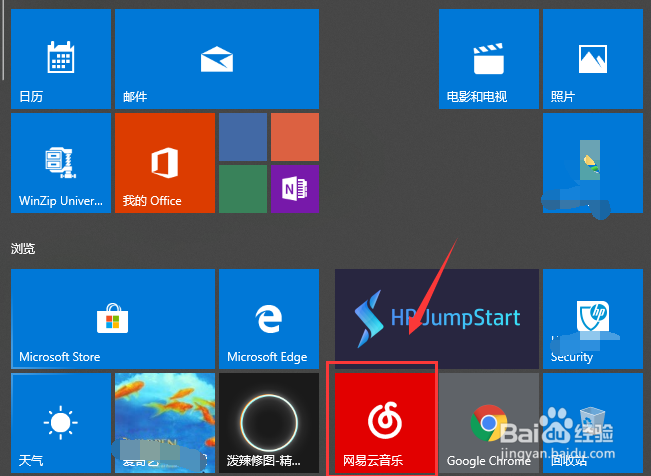
Task: Open the HP Security shield tile
Action: click(593, 319)
